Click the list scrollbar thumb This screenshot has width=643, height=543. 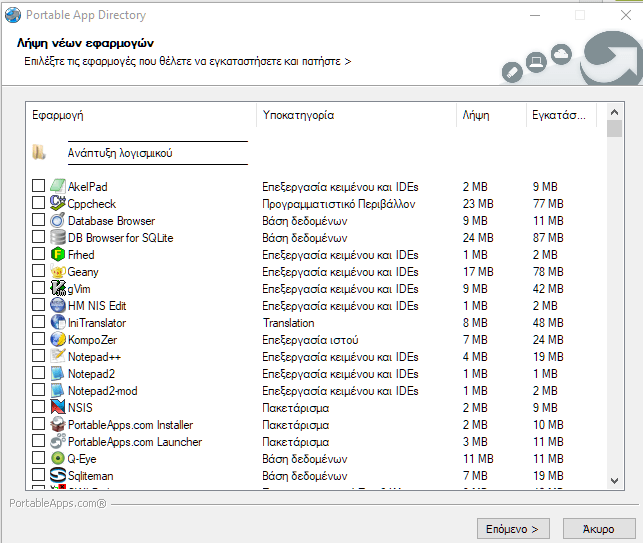tap(614, 128)
